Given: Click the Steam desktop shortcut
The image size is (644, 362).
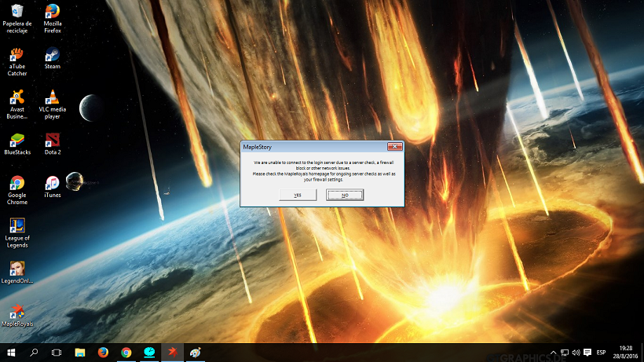Looking at the screenshot, I should (53, 55).
